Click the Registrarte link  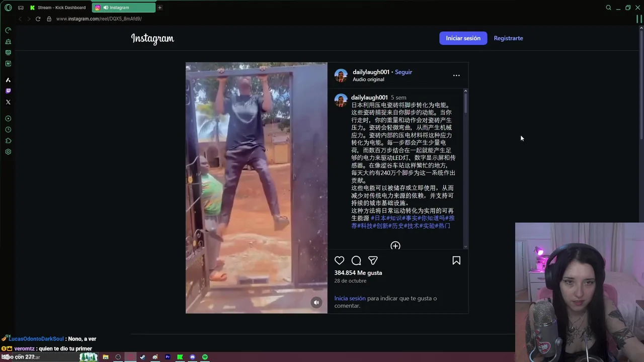pos(508,38)
